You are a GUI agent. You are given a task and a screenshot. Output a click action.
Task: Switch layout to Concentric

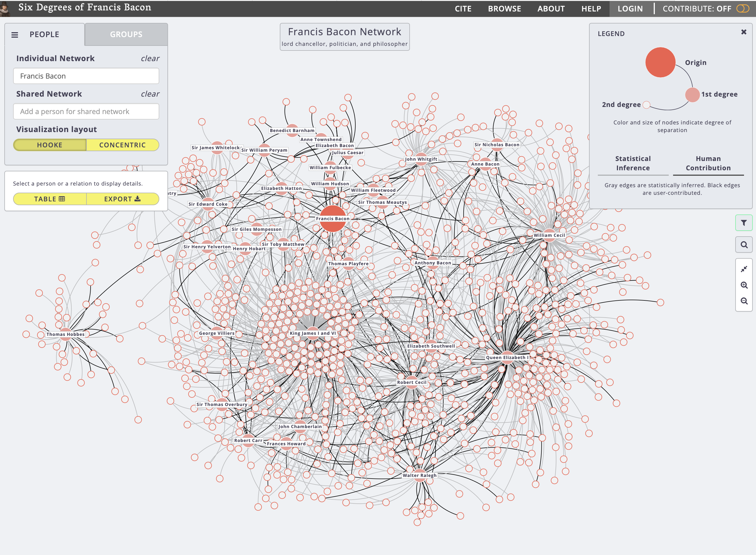pos(122,145)
